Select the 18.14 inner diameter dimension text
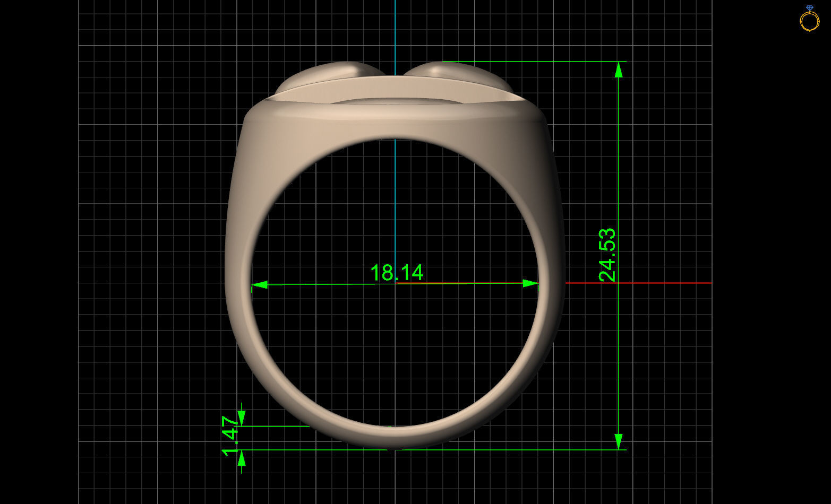 tap(397, 273)
